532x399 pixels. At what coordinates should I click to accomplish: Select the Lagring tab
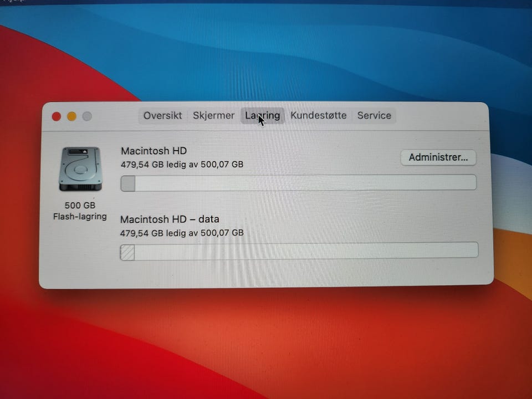262,116
